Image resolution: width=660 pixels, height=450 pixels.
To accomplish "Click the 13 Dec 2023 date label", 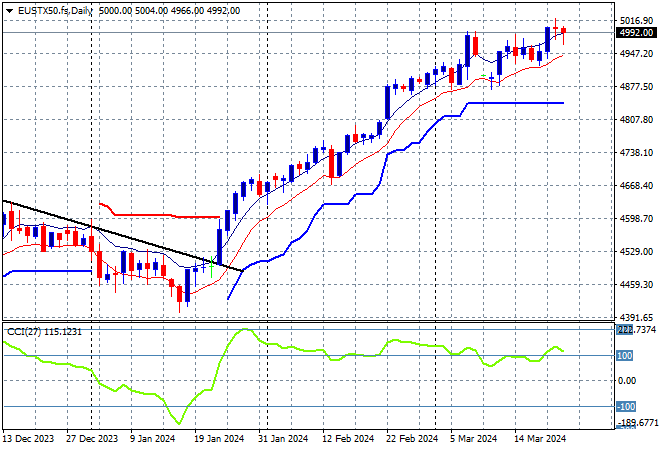I will click(29, 438).
